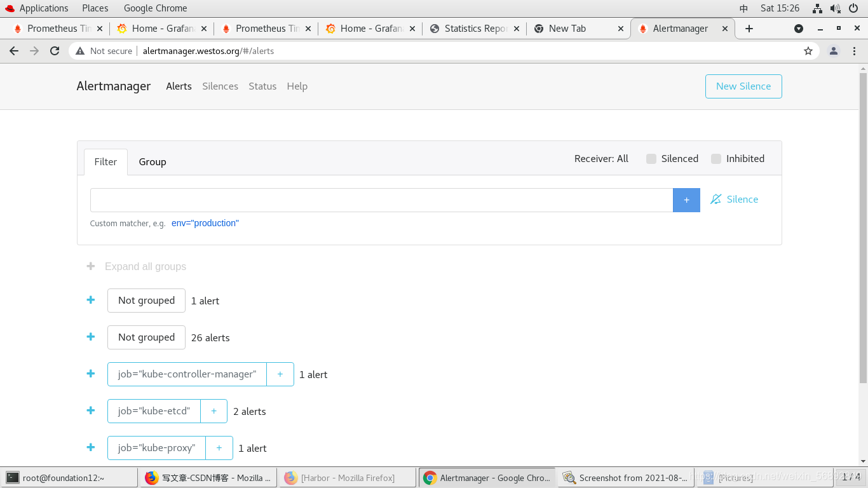Image resolution: width=868 pixels, height=488 pixels.
Task: Click the Sat 15:26 clock
Action: pos(780,8)
